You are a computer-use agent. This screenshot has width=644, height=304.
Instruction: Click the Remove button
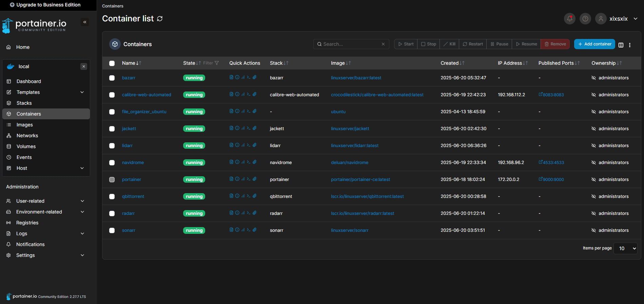[x=555, y=44]
